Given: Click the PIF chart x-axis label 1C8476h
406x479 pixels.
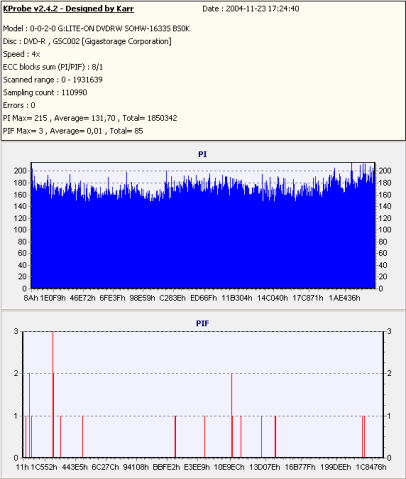Looking at the screenshot, I should click(371, 467).
